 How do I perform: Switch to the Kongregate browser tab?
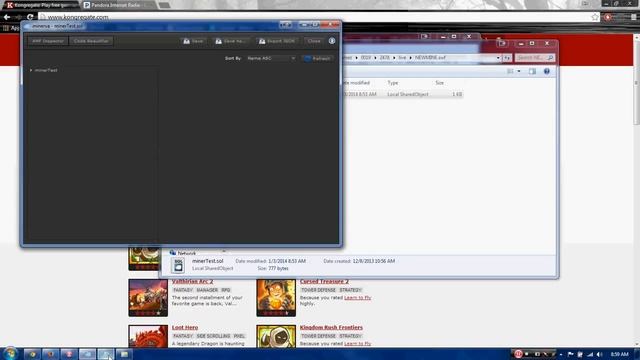(41, 5)
